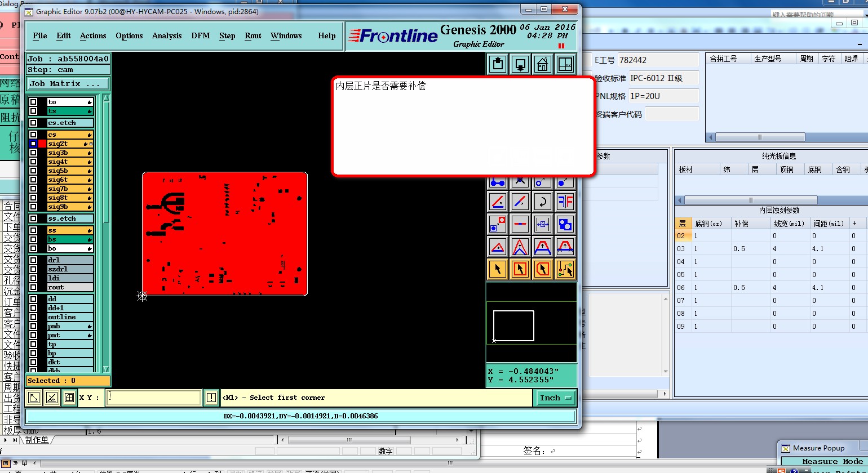Screen dimensions: 868x473
Task: Select the 'sig5b' layer name
Action: pos(70,171)
